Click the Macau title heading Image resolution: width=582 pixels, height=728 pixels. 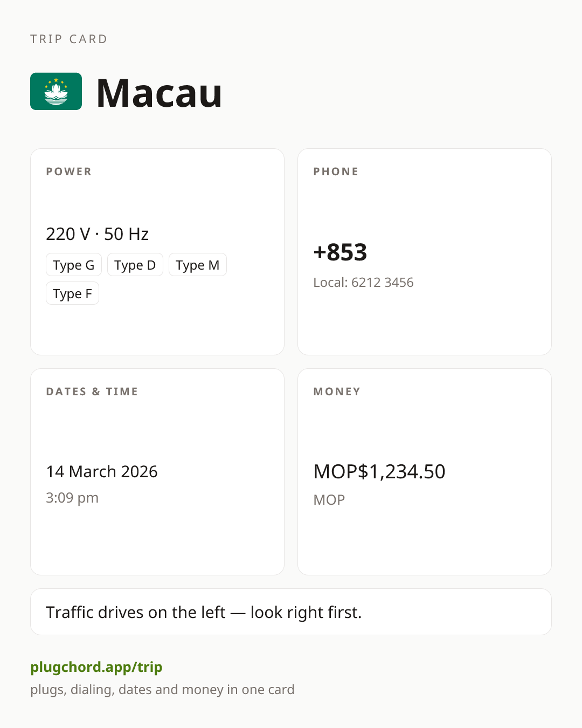[x=159, y=93]
